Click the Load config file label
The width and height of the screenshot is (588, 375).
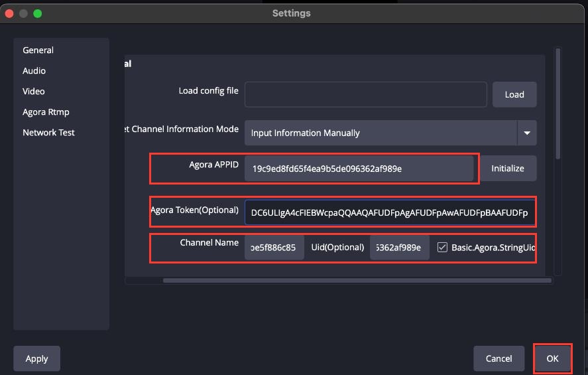pyautogui.click(x=209, y=91)
